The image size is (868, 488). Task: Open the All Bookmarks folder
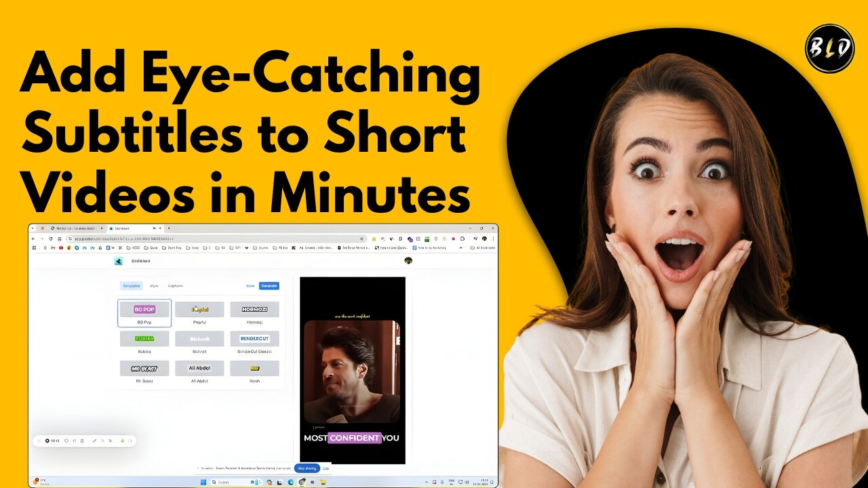click(x=483, y=247)
